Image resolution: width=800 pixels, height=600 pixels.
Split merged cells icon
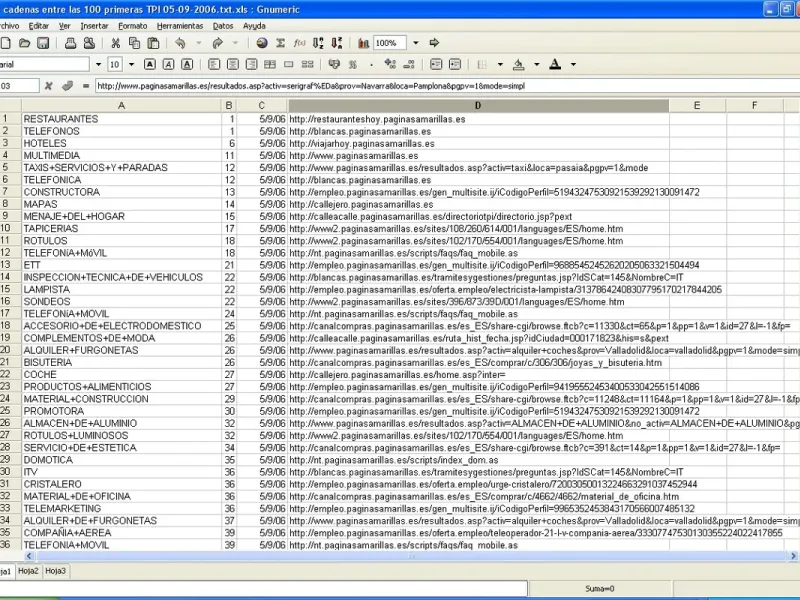[307, 64]
